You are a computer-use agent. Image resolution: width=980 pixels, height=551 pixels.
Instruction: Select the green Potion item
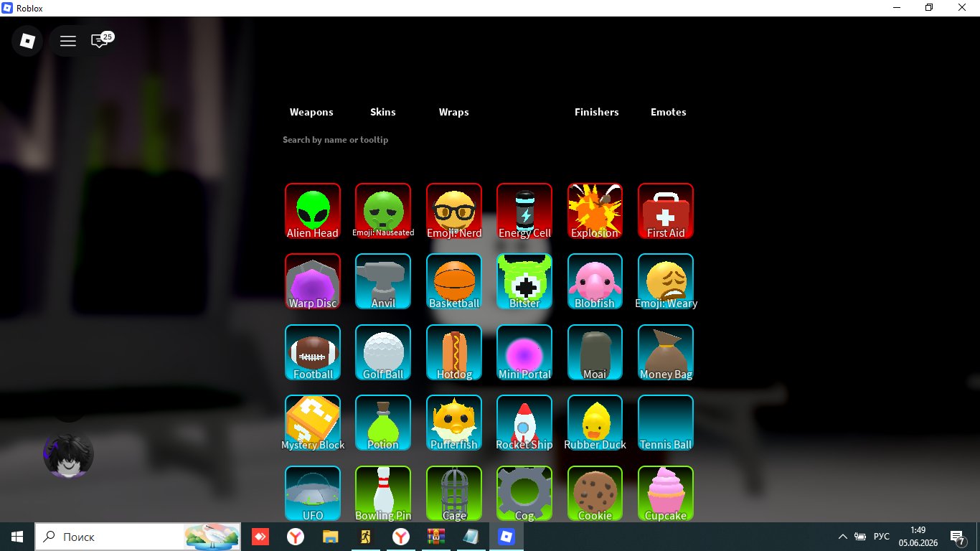tap(383, 423)
